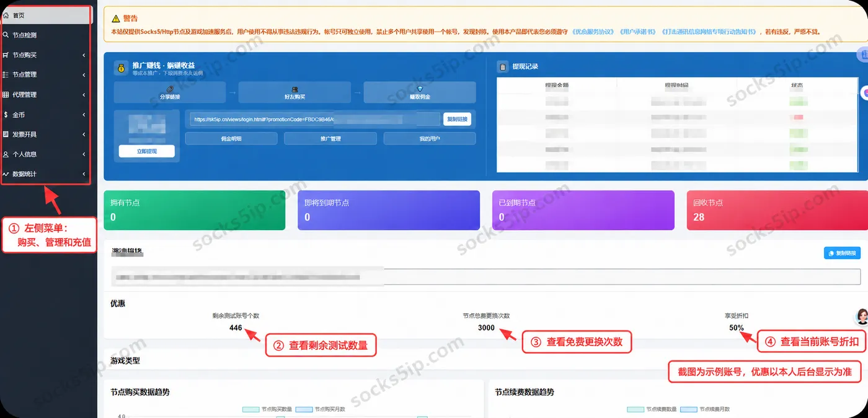Click the grid icon beside 代理管理
868x418 pixels.
(x=6, y=94)
